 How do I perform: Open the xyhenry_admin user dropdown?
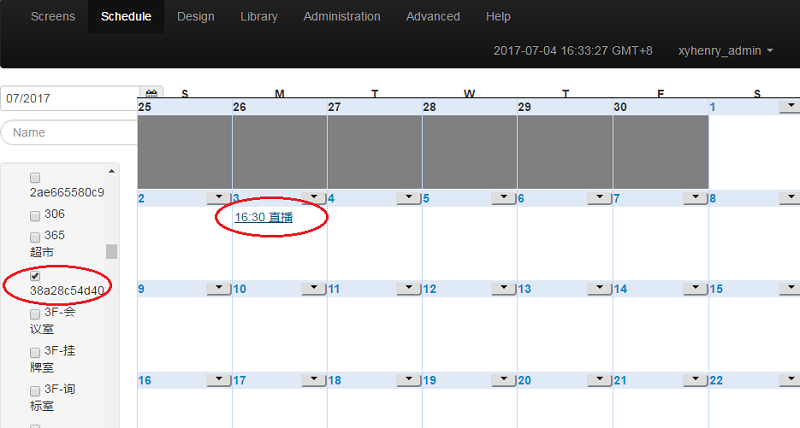point(725,50)
